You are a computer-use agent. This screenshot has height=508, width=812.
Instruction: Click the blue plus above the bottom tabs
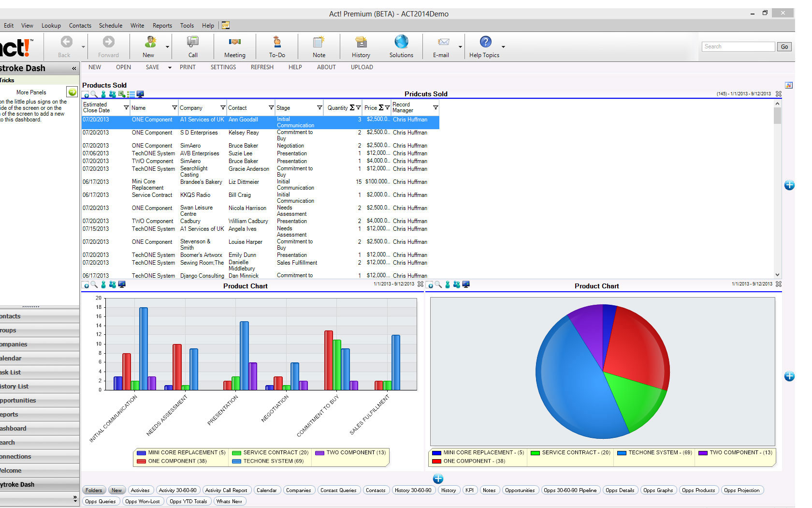[x=438, y=479]
